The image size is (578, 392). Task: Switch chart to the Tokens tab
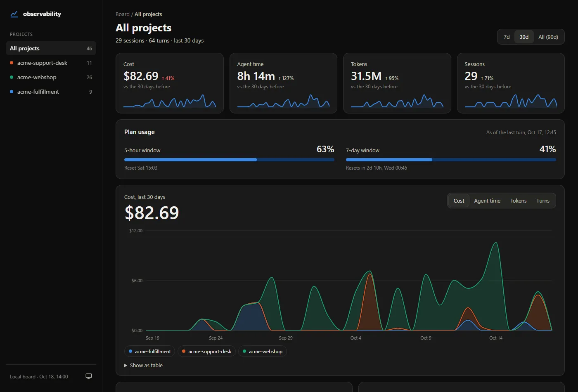pyautogui.click(x=518, y=201)
